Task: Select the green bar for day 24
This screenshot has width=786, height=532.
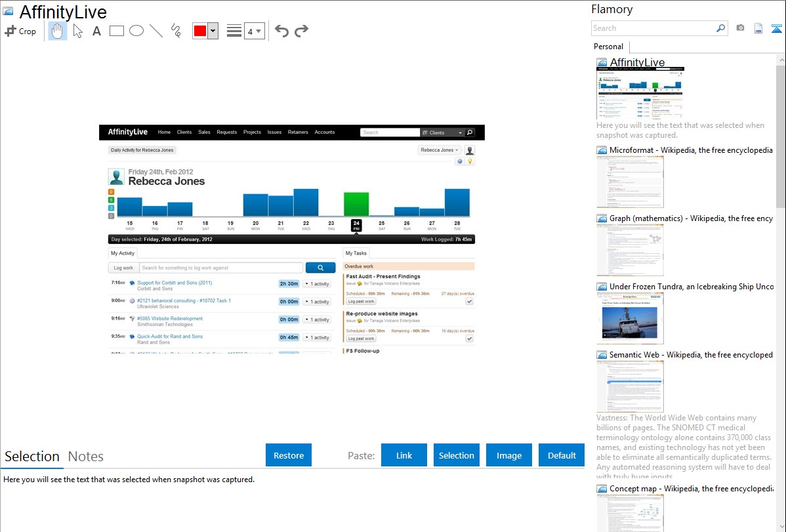Action: pyautogui.click(x=356, y=204)
